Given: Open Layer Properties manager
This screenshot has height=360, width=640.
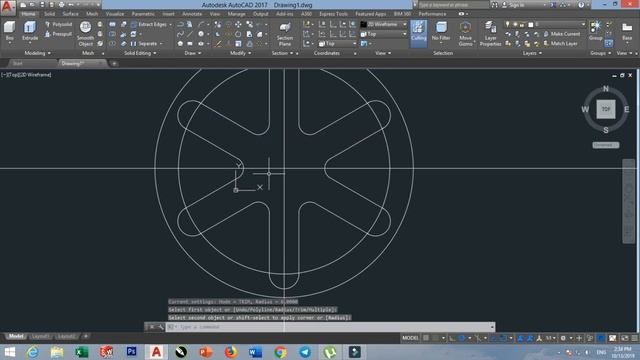Looking at the screenshot, I should coord(490,34).
